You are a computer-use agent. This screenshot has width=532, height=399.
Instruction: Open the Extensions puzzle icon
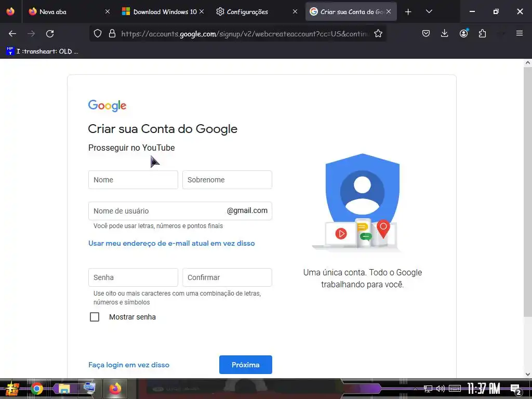click(482, 33)
